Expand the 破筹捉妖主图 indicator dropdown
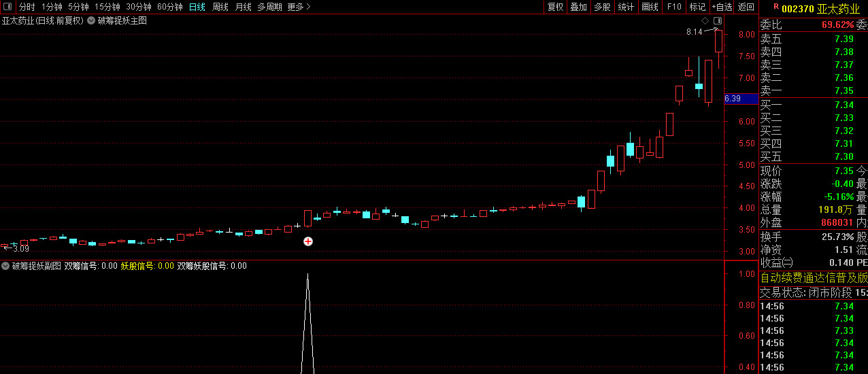 point(91,21)
